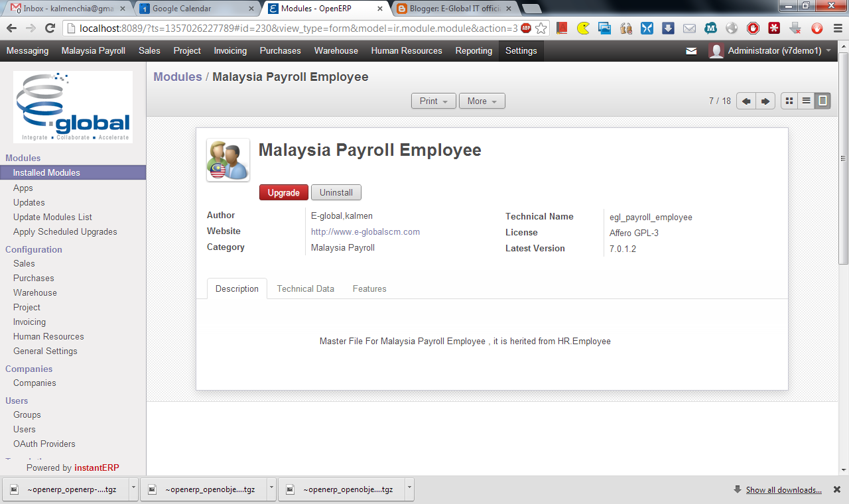Switch to kanban view
The image size is (849, 504).
pyautogui.click(x=789, y=101)
